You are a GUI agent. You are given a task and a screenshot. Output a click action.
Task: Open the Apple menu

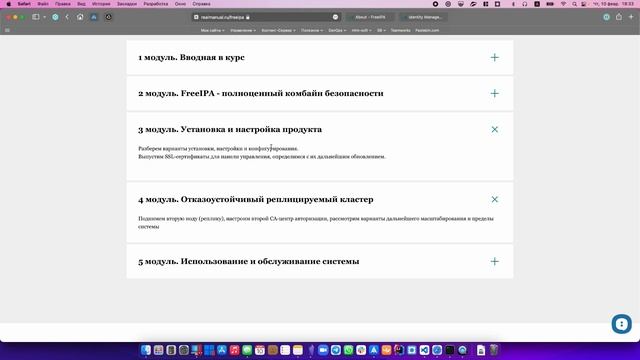click(9, 4)
